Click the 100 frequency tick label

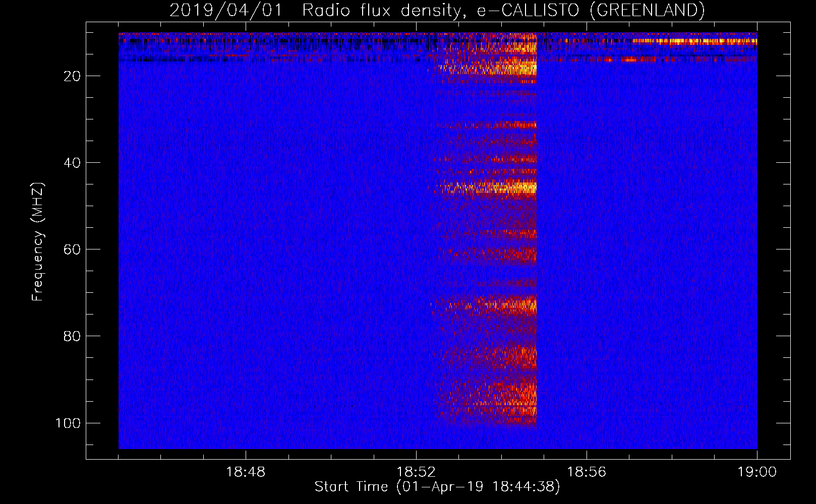click(x=68, y=423)
